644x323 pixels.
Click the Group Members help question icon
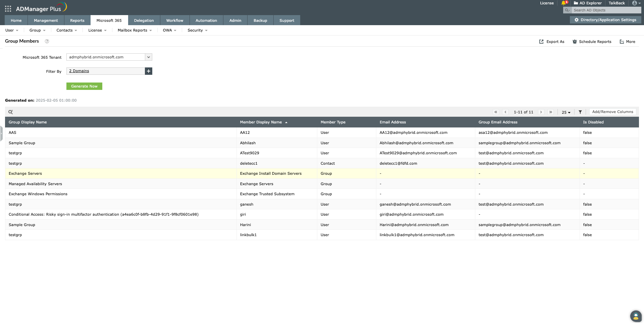pyautogui.click(x=47, y=41)
